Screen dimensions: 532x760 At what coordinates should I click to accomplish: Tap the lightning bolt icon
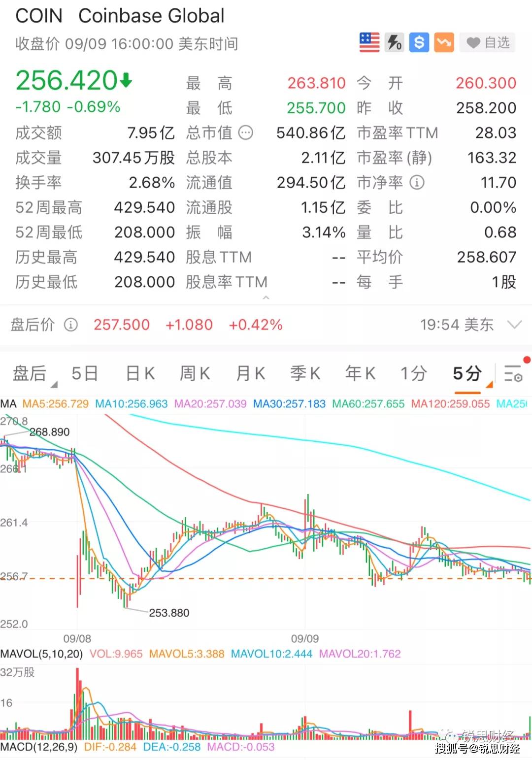394,42
